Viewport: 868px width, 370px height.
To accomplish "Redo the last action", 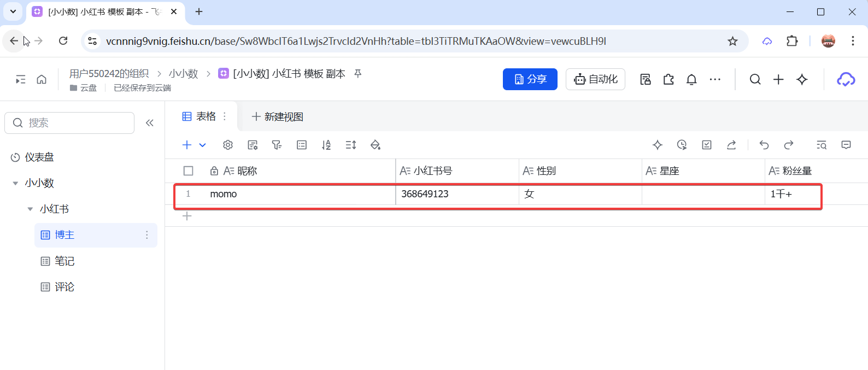I will click(x=789, y=145).
